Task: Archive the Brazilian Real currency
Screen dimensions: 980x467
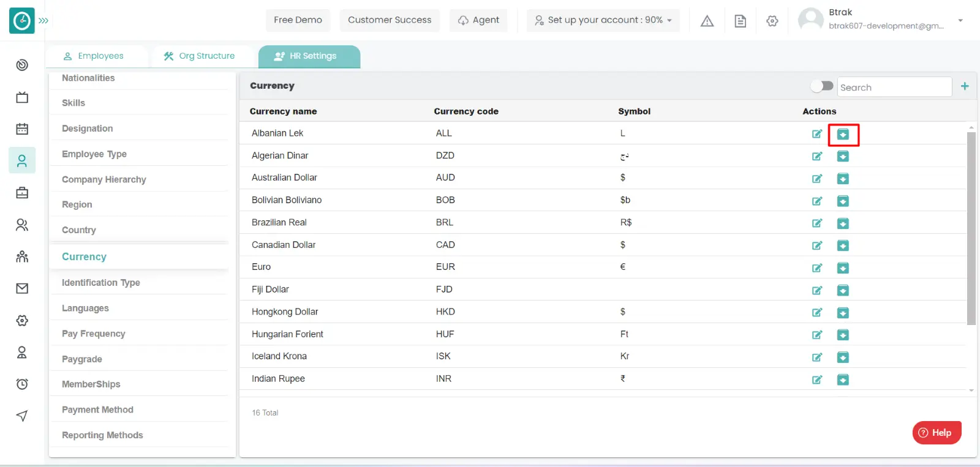Action: point(843,223)
